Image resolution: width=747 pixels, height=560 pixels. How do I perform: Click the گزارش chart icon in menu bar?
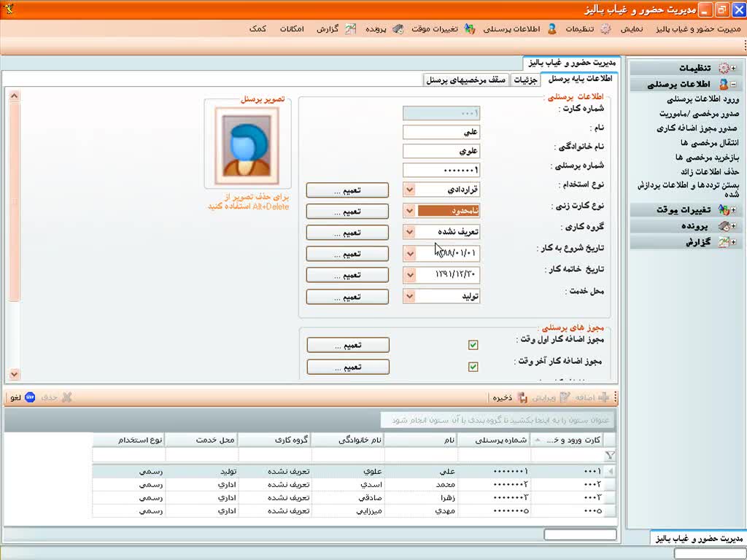point(350,29)
